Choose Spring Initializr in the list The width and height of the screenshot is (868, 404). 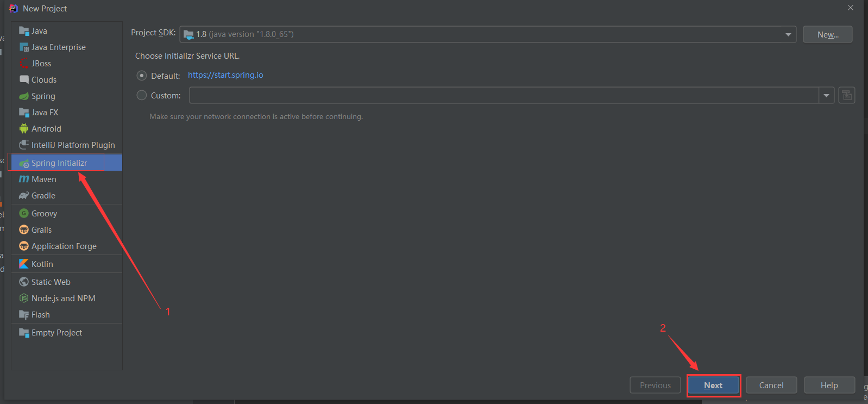(67, 163)
